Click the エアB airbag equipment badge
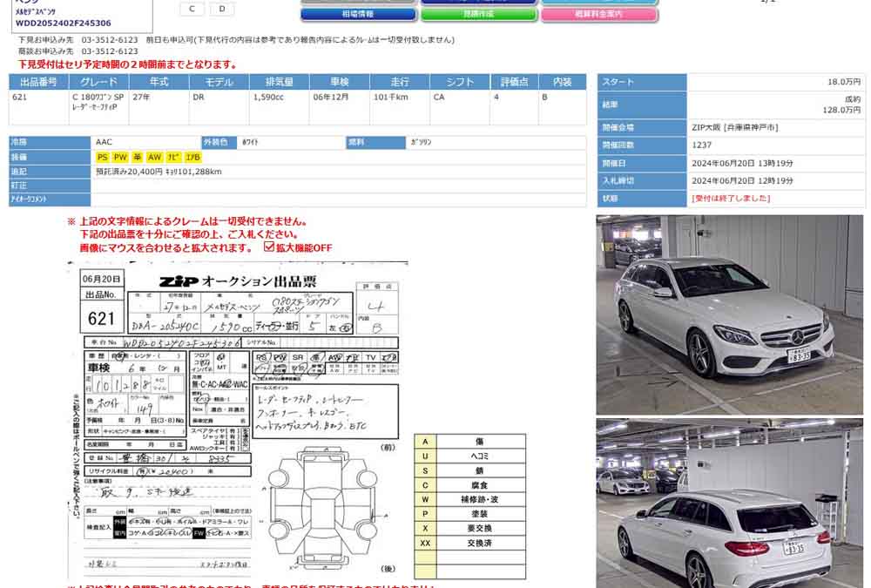The height and width of the screenshot is (588, 871). pos(192,158)
